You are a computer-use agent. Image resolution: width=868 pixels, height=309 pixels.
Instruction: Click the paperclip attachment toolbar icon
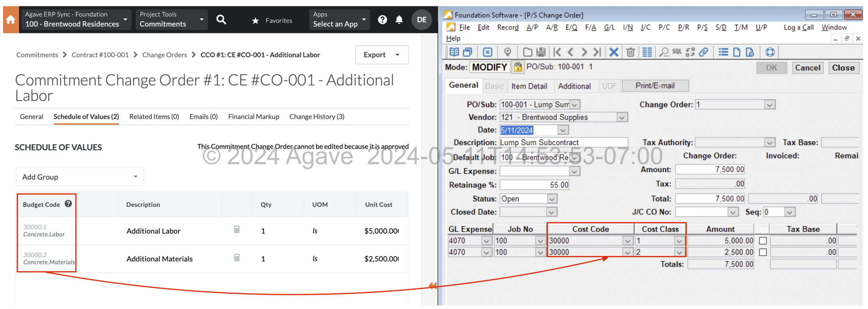tap(704, 52)
